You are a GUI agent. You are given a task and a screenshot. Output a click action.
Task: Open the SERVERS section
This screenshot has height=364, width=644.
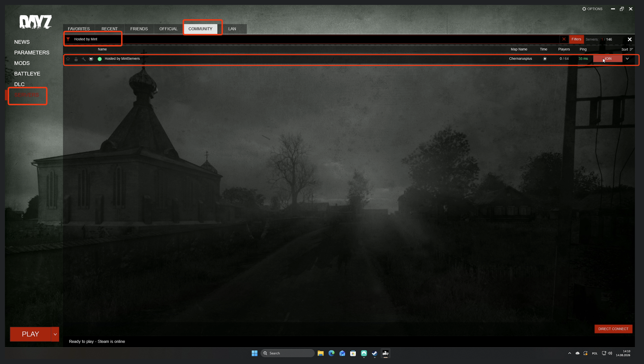click(x=27, y=95)
